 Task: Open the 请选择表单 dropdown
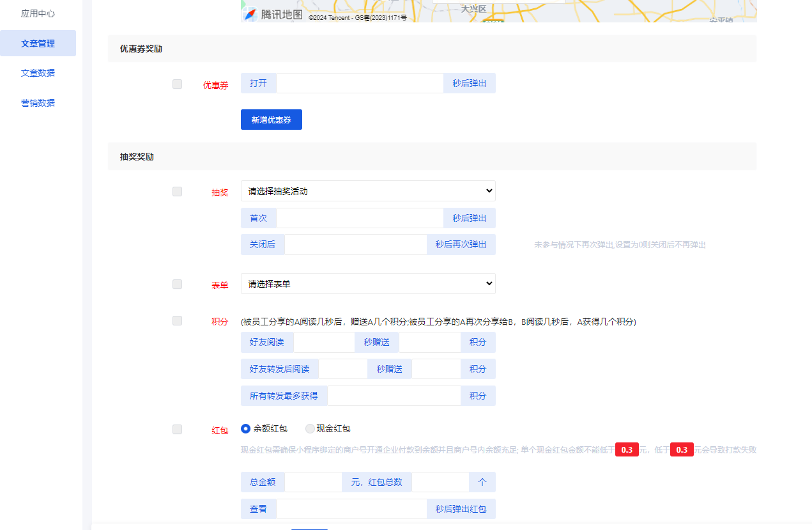368,283
